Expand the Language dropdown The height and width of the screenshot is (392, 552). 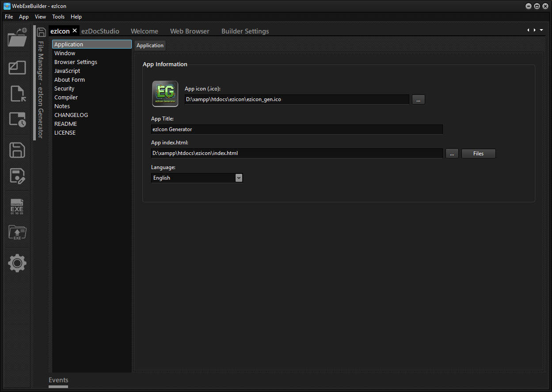[x=239, y=178]
